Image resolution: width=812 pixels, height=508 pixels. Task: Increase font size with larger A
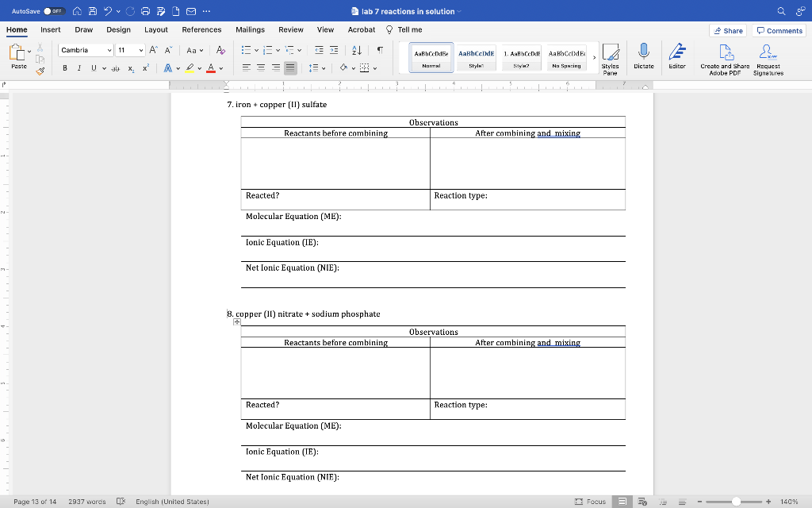click(153, 50)
